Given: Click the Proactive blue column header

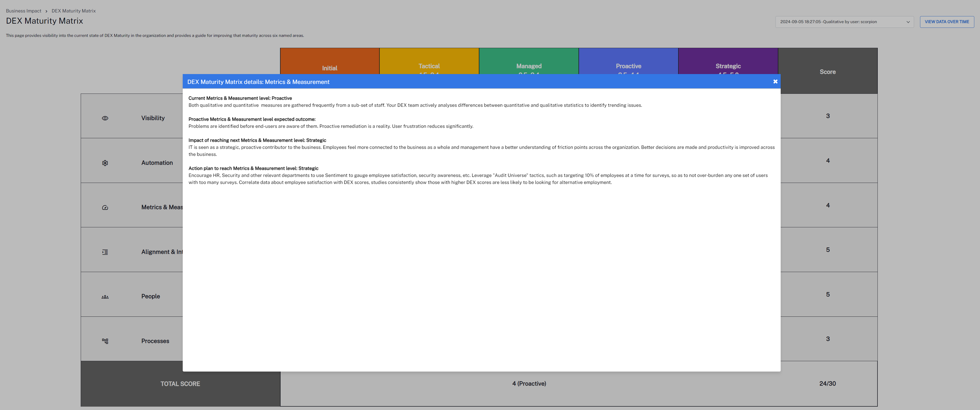Looking at the screenshot, I should click(628, 66).
